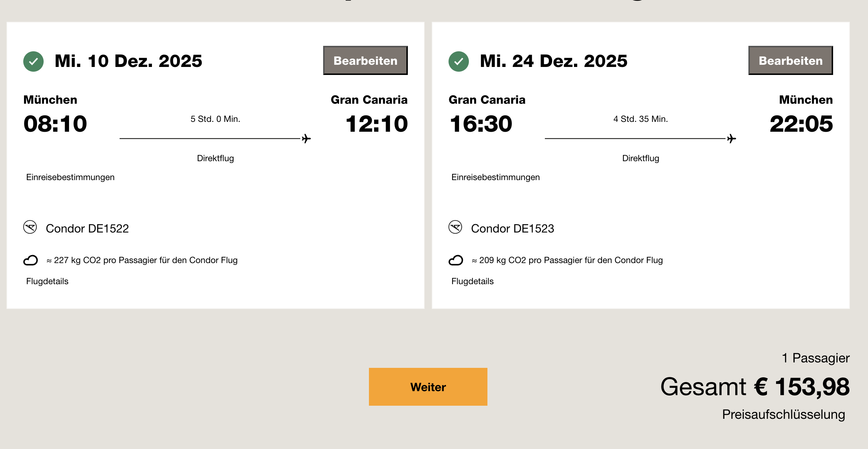The image size is (868, 449).
Task: Click the CO2 cloud icon for 209 kg
Action: pos(456,260)
